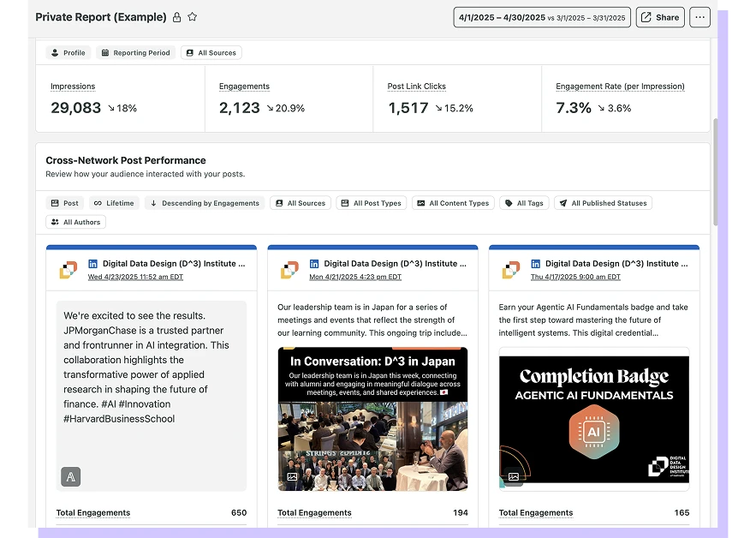This screenshot has height=538, width=756.
Task: Click the Cross-Network Post Performance heading
Action: coord(126,160)
